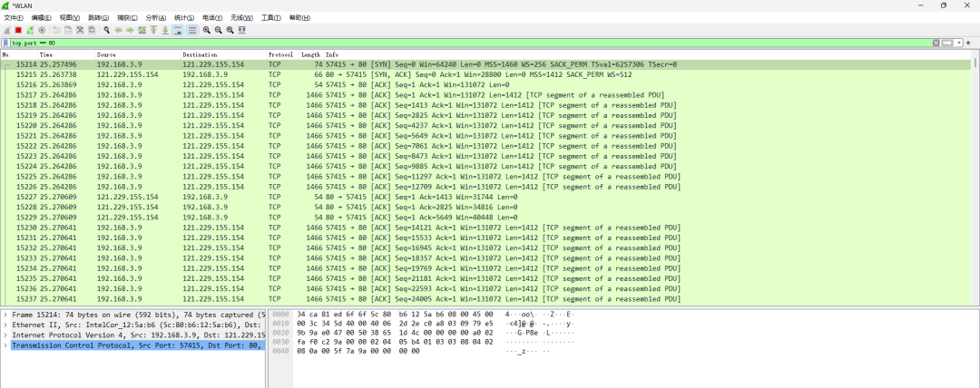Restart the current capture

coord(30,30)
